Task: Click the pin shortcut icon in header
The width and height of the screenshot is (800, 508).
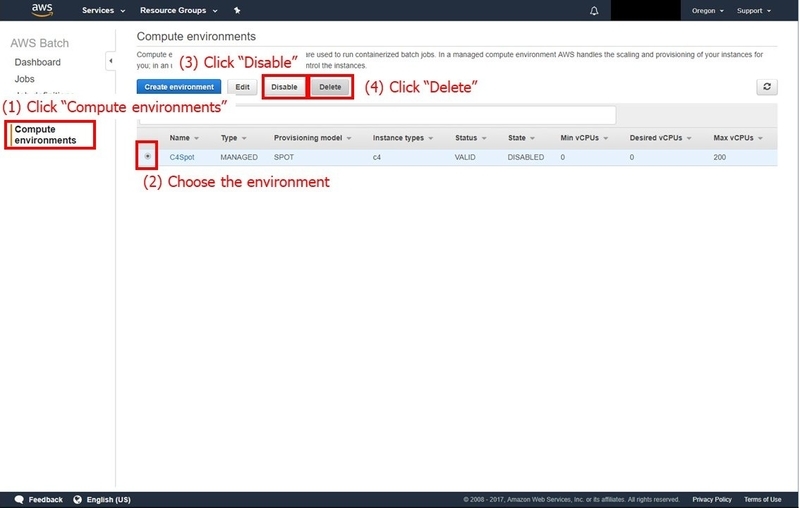Action: (x=237, y=10)
